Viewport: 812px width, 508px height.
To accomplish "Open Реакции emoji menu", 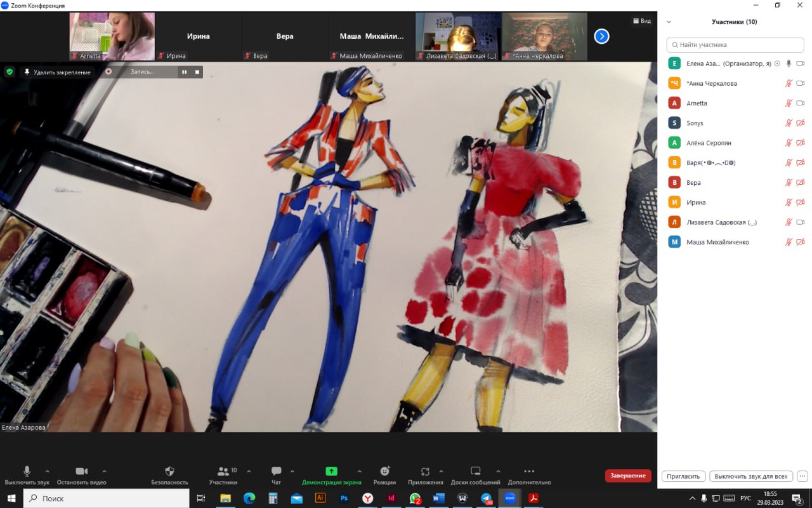I will point(384,472).
